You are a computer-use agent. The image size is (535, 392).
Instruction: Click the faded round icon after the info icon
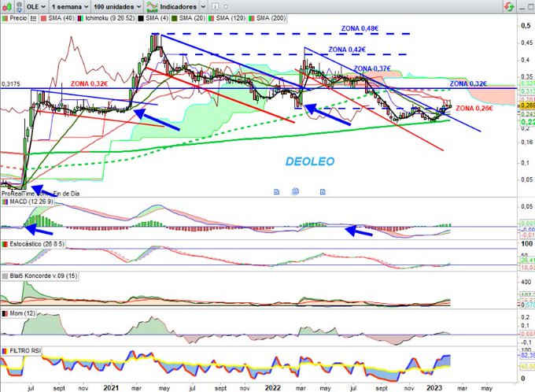(226, 6)
